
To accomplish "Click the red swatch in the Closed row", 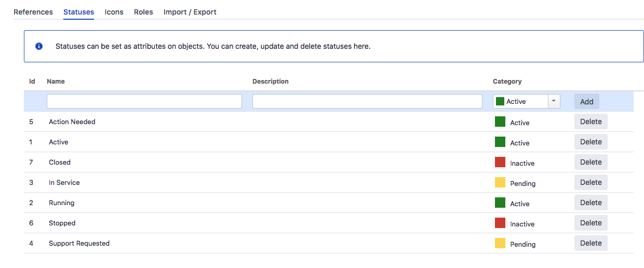I will pyautogui.click(x=500, y=162).
